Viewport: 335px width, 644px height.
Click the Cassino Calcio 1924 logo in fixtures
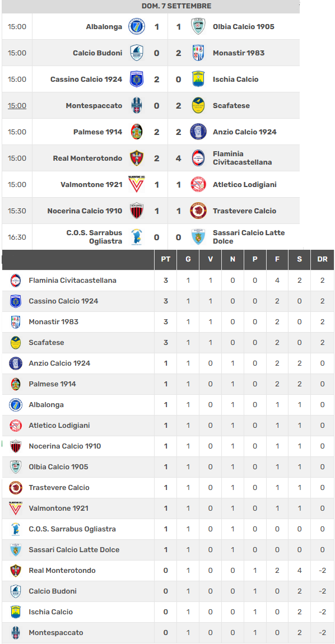tap(137, 80)
